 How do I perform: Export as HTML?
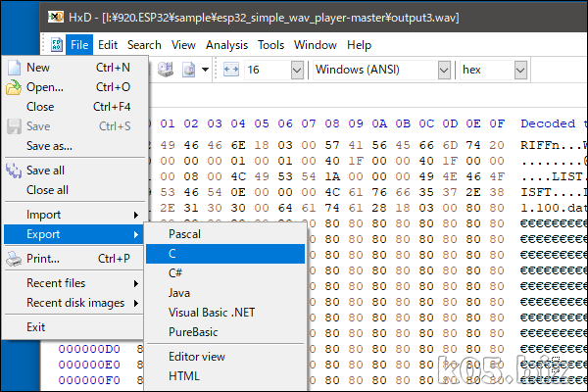225,376
